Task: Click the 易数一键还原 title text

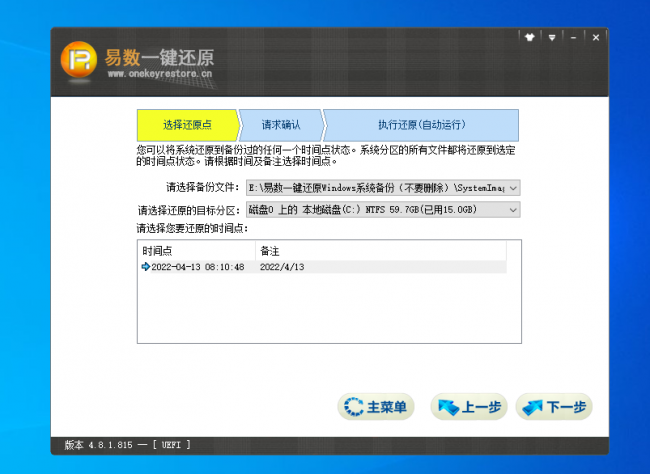Action: coord(159,57)
